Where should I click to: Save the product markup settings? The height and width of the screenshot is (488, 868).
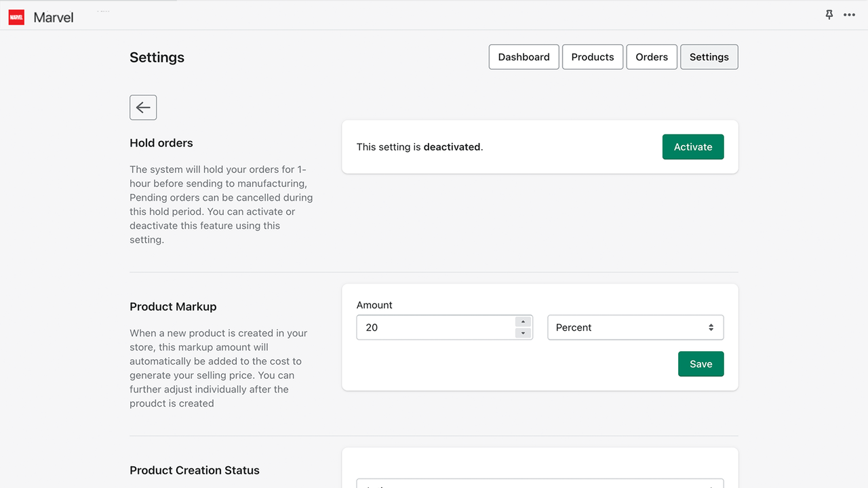[701, 364]
